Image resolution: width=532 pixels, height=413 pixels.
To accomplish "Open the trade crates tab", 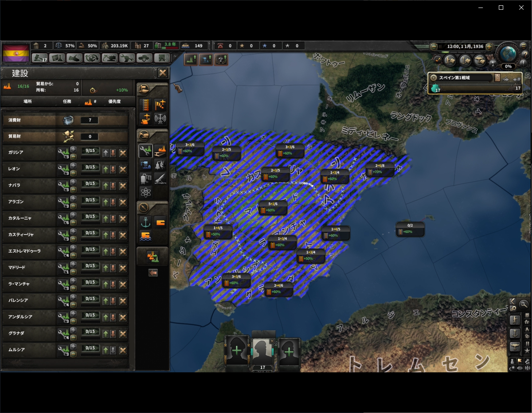I will (92, 58).
